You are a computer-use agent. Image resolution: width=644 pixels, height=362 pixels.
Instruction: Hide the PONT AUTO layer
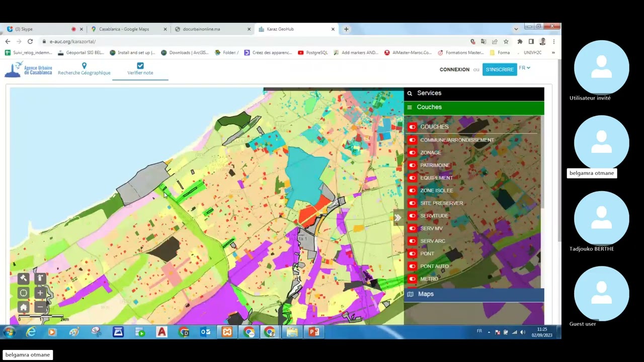[x=413, y=266]
